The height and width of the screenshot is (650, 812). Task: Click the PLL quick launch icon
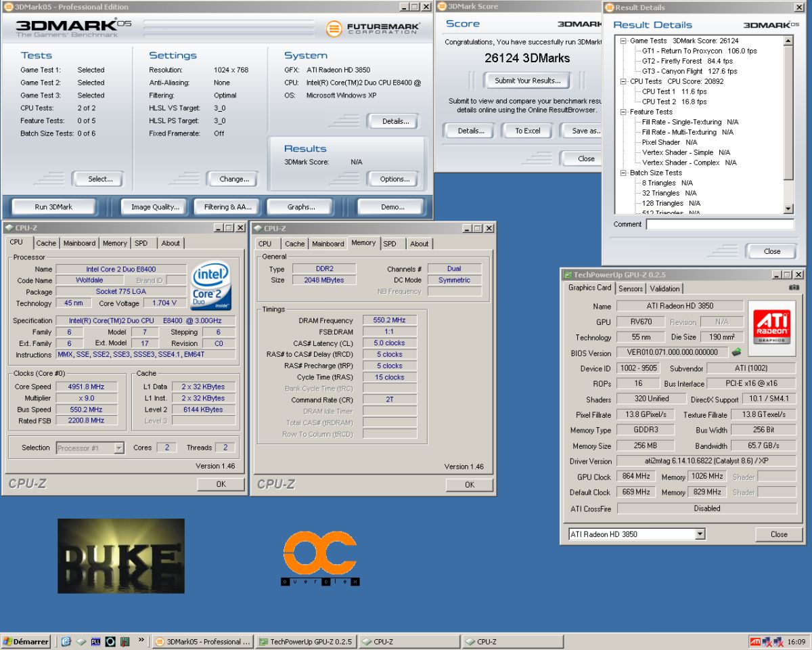95,641
